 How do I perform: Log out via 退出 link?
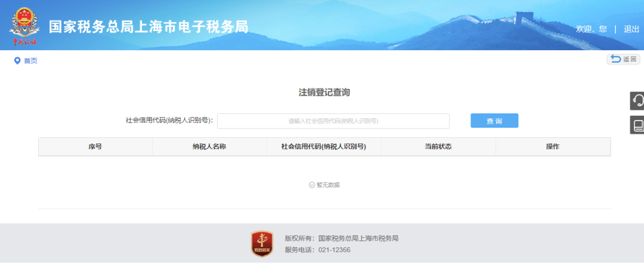(x=631, y=29)
